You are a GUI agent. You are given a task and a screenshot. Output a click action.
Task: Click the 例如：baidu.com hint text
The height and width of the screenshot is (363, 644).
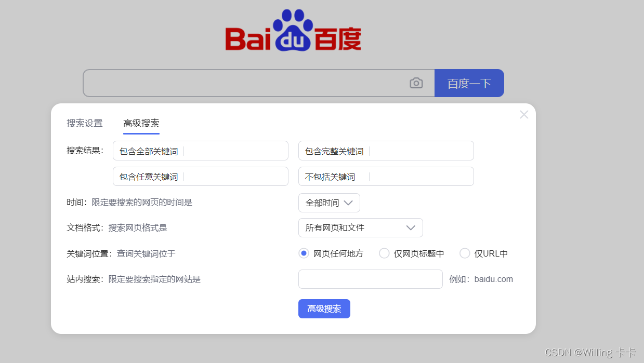[481, 279]
